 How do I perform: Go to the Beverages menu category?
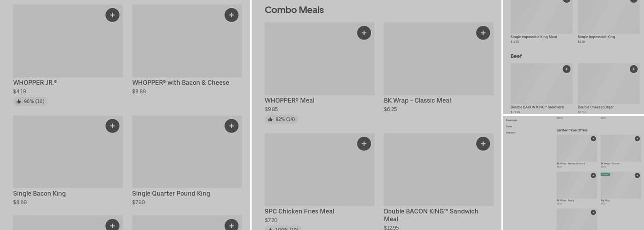point(512,120)
